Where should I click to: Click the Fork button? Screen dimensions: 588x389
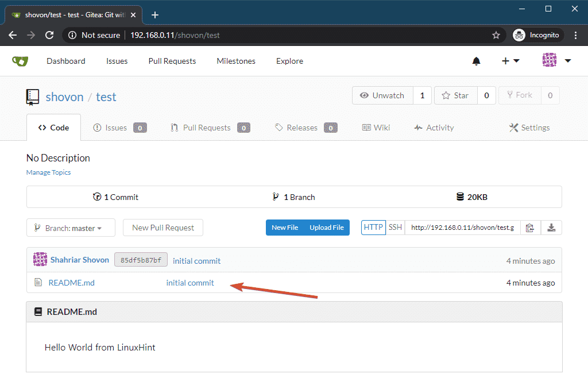click(520, 95)
